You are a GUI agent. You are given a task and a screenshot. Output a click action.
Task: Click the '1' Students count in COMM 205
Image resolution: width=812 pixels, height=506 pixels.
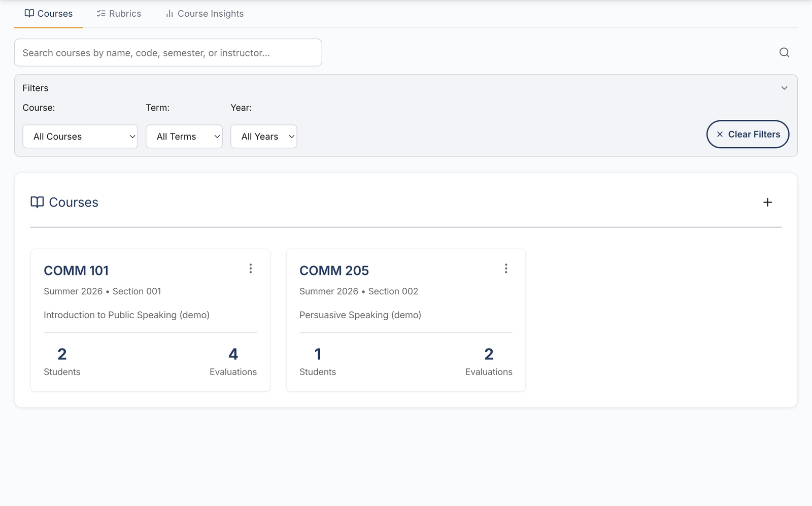coord(318,354)
